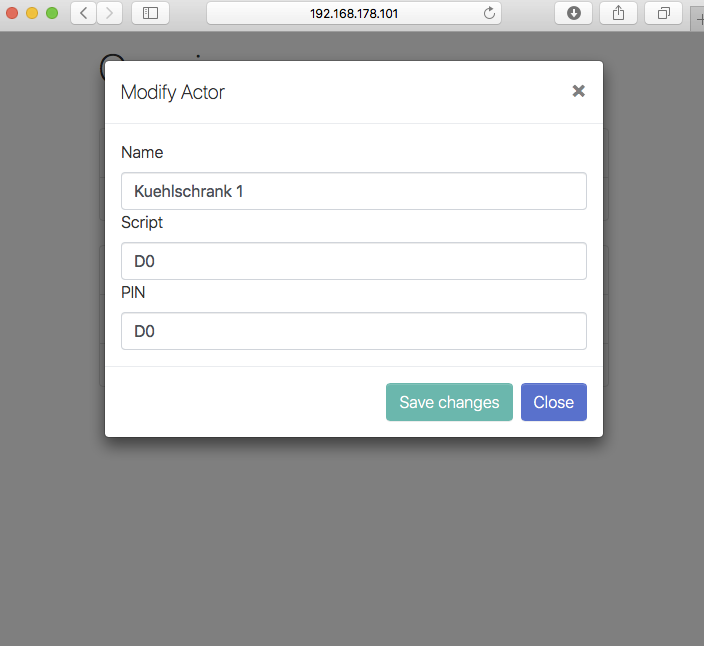The height and width of the screenshot is (646, 704).
Task: Enter full screen with the green button
Action: point(51,13)
